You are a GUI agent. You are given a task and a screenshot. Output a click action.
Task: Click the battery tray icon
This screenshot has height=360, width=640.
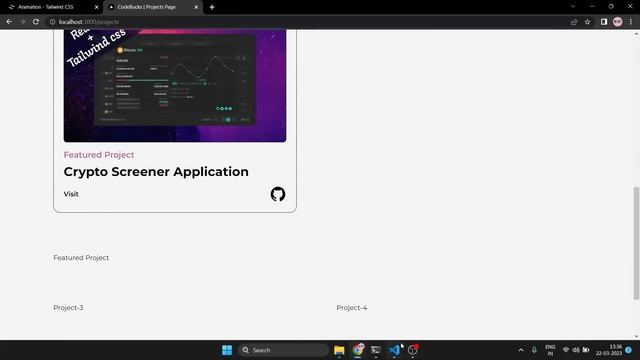586,350
